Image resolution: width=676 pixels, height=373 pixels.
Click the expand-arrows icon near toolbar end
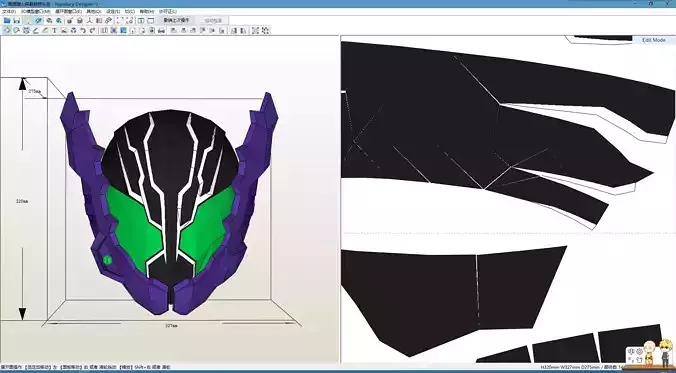pyautogui.click(x=255, y=30)
